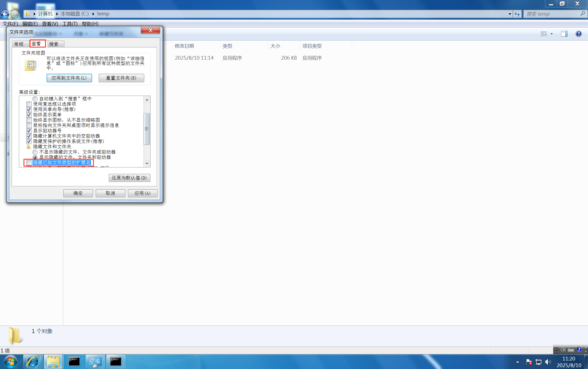Check 'Hide extensions for known file types'
The width and height of the screenshot is (588, 369).
29,163
